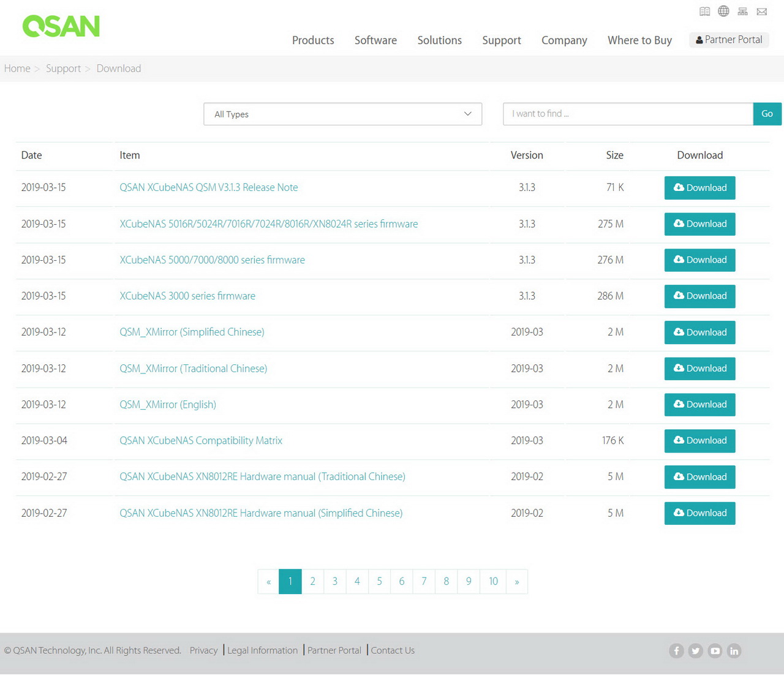The image size is (784, 676).
Task: Open QSAN YouTube icon in footer
Action: [x=715, y=651]
